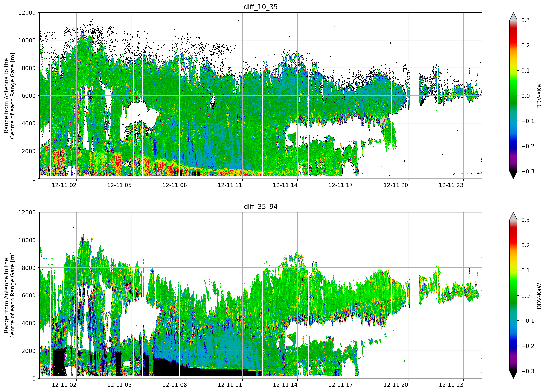Click the 12-11 02 x tick under diff_35_94
The height and width of the screenshot is (392, 546).
64,385
